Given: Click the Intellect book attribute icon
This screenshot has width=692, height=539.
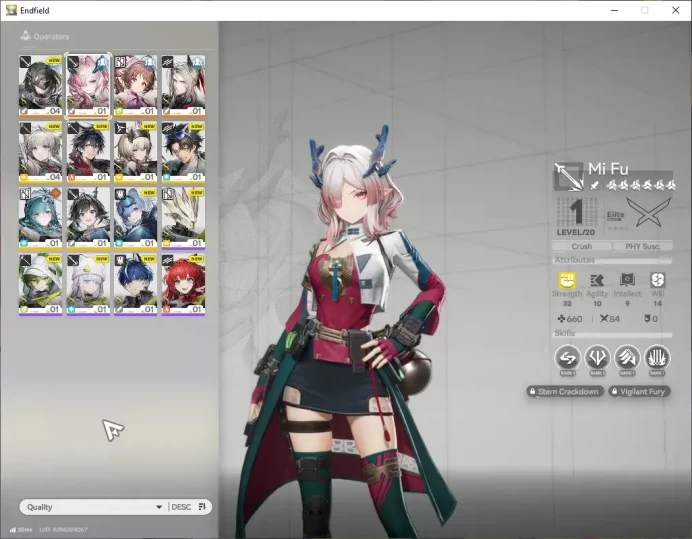Looking at the screenshot, I should click(627, 280).
